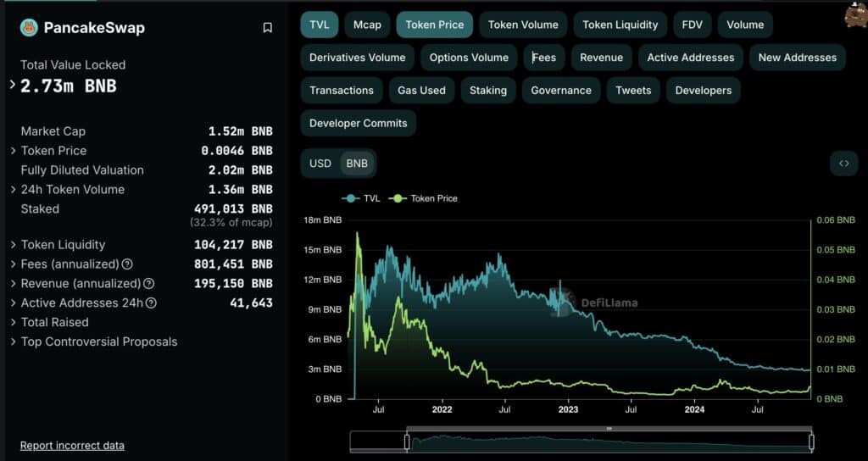The width and height of the screenshot is (868, 461).
Task: Click the 2024 label on time axis
Action: pyautogui.click(x=694, y=409)
